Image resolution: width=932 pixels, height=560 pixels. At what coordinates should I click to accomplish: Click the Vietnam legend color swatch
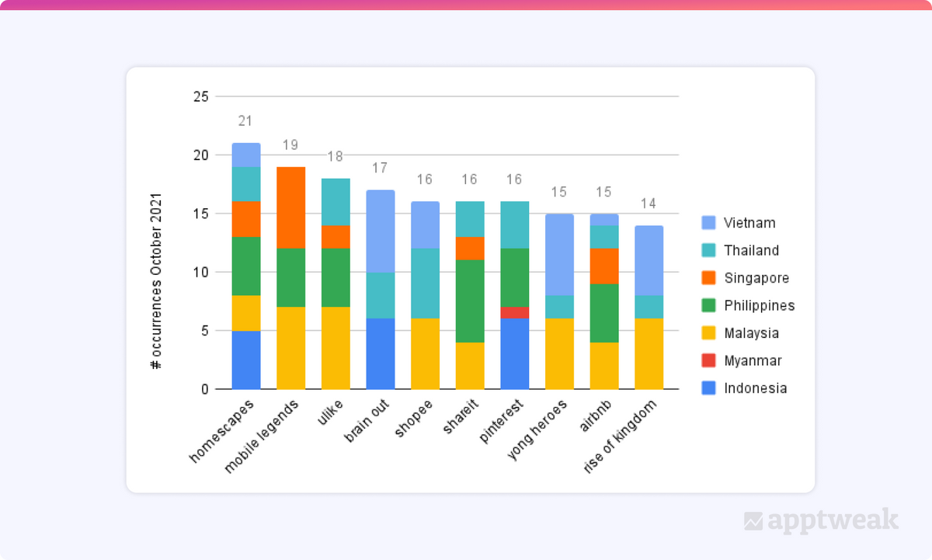click(x=709, y=223)
